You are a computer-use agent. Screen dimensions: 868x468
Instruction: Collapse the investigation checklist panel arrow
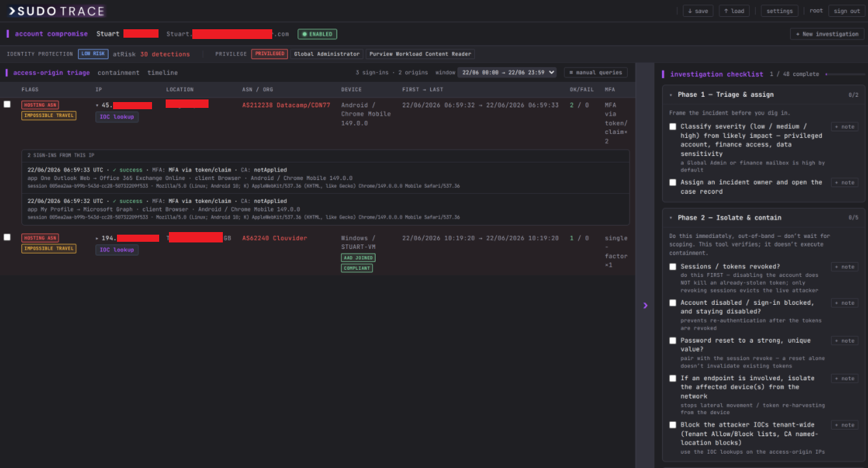[645, 305]
